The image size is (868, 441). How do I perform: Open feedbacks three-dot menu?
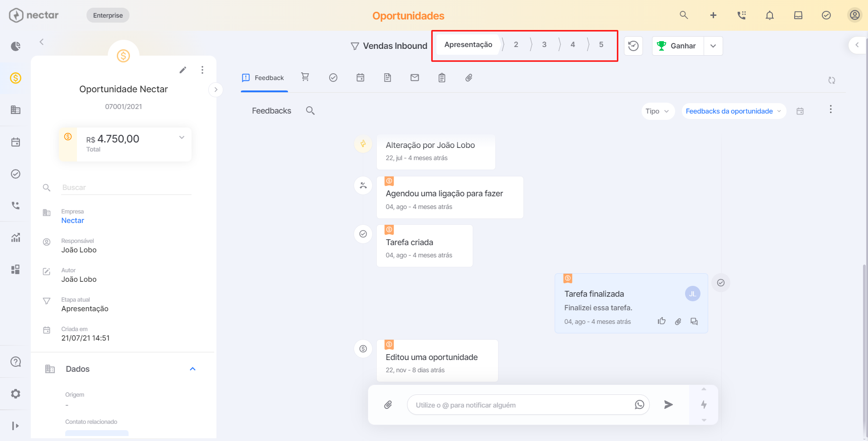(830, 109)
